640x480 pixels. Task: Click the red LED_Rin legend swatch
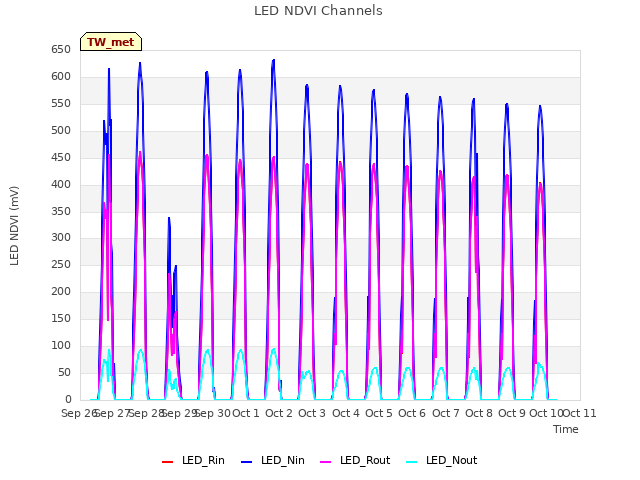click(167, 462)
